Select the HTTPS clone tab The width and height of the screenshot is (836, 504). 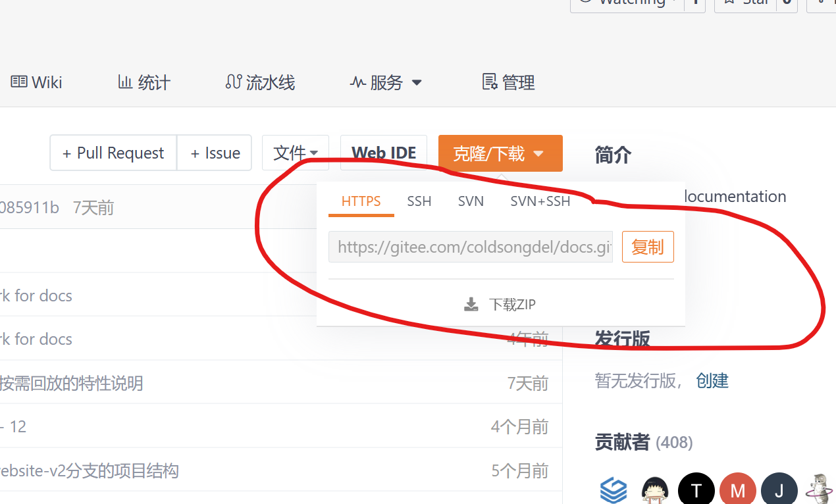pyautogui.click(x=361, y=201)
